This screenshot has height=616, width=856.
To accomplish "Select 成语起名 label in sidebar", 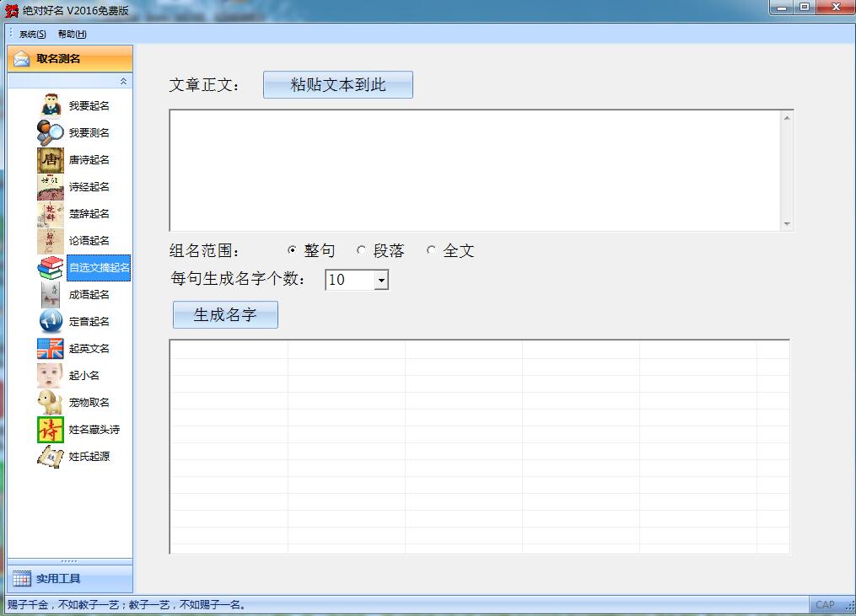I will point(89,295).
